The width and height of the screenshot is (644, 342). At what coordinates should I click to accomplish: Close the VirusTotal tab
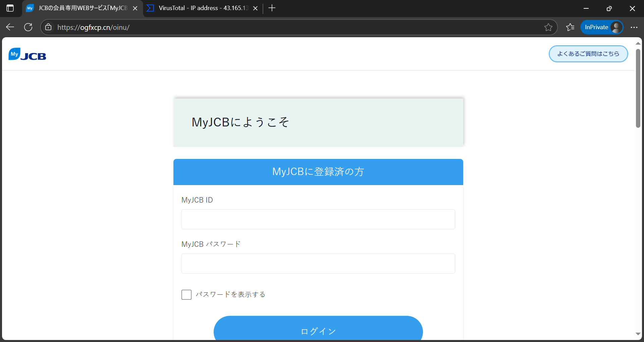[255, 8]
